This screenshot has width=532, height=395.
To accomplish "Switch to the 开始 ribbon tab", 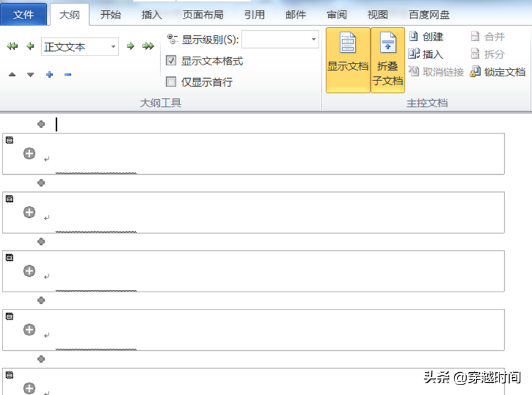I will click(111, 15).
